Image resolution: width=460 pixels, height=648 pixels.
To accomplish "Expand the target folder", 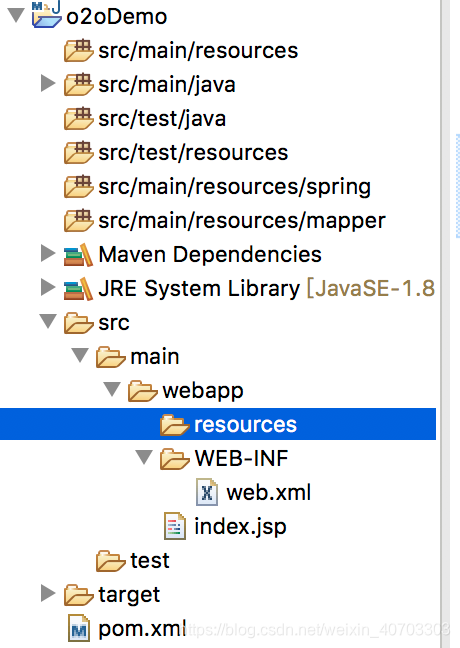I will point(48,593).
